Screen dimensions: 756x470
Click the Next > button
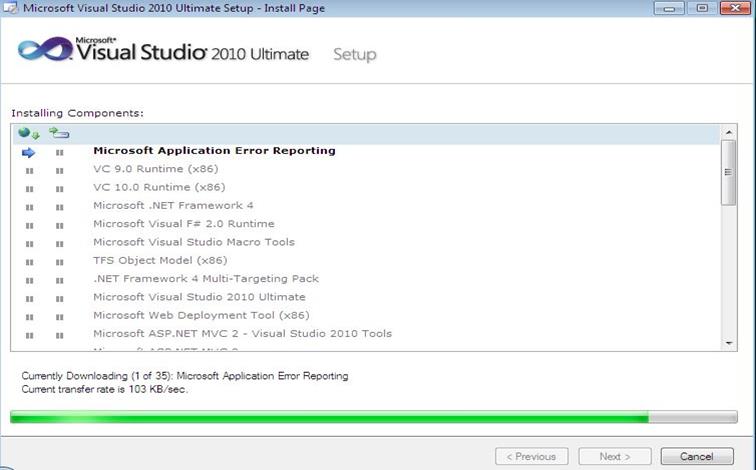615,457
